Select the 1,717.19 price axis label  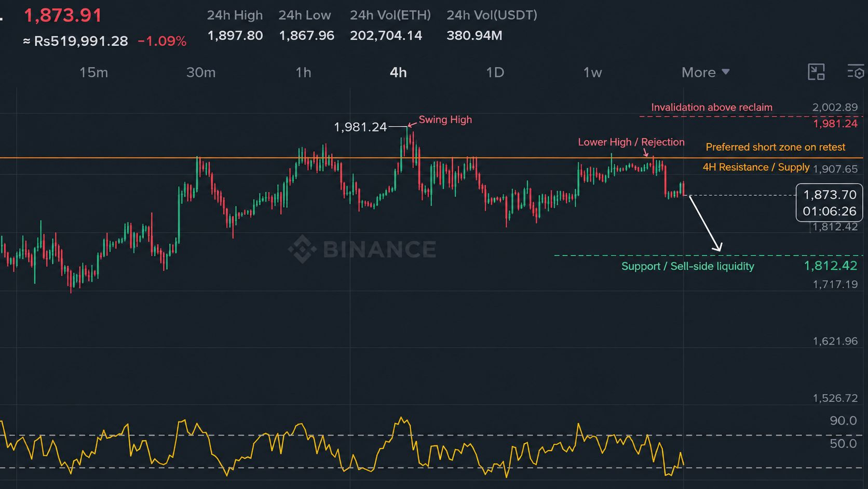(x=835, y=284)
